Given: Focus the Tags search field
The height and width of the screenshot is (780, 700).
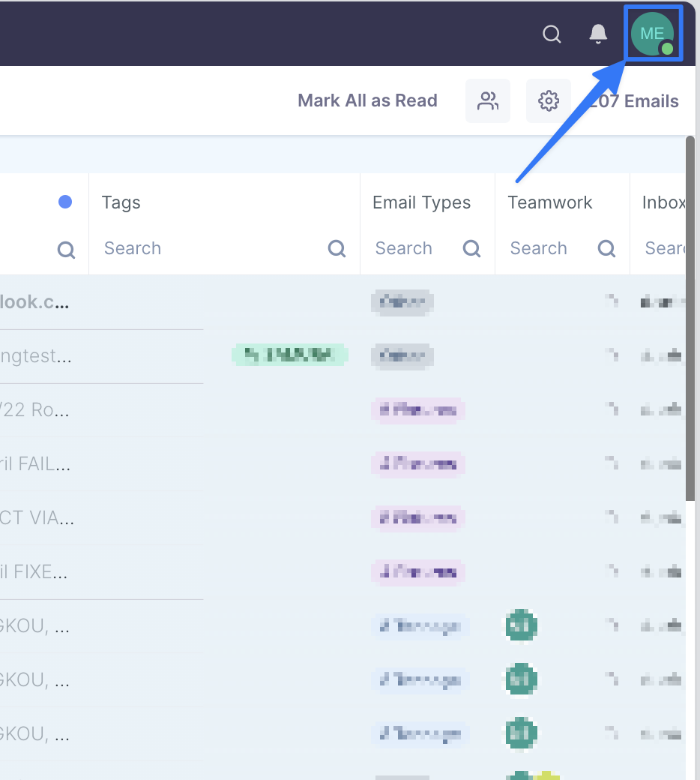Looking at the screenshot, I should tap(210, 249).
